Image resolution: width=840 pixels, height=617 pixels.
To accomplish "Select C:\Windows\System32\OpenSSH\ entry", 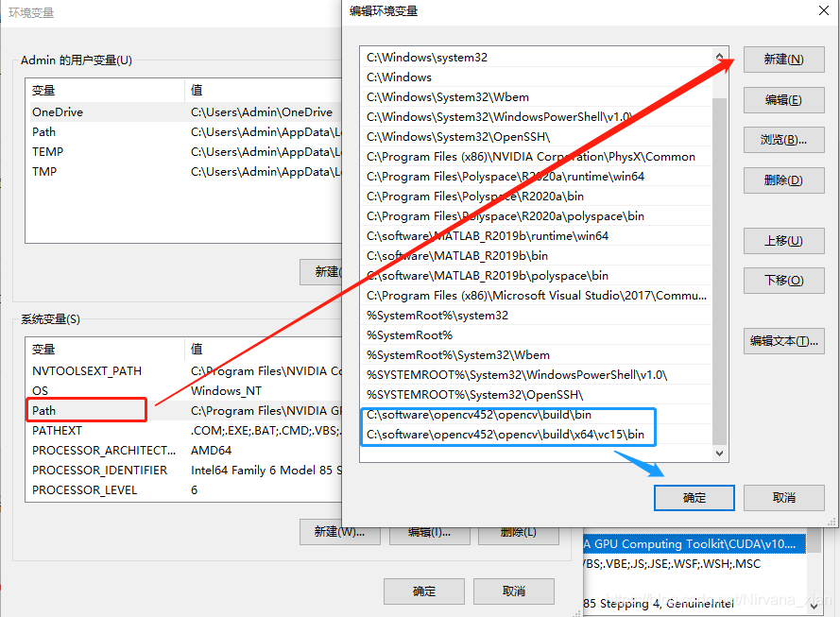I will point(537,137).
